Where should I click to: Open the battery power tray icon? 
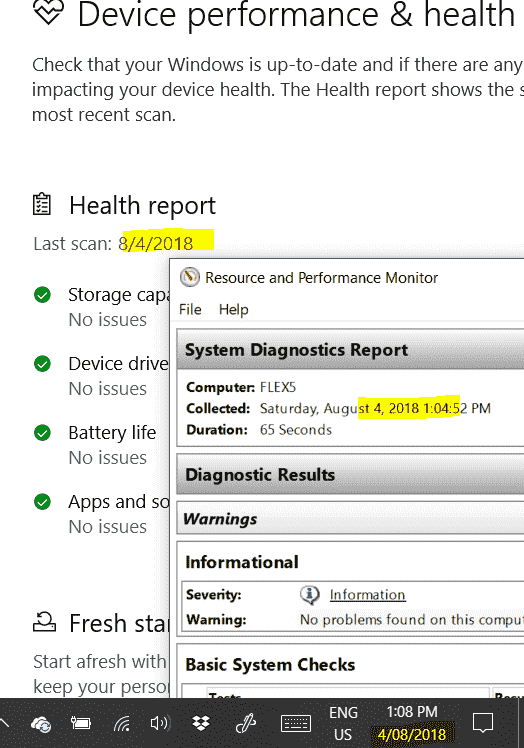tap(81, 724)
